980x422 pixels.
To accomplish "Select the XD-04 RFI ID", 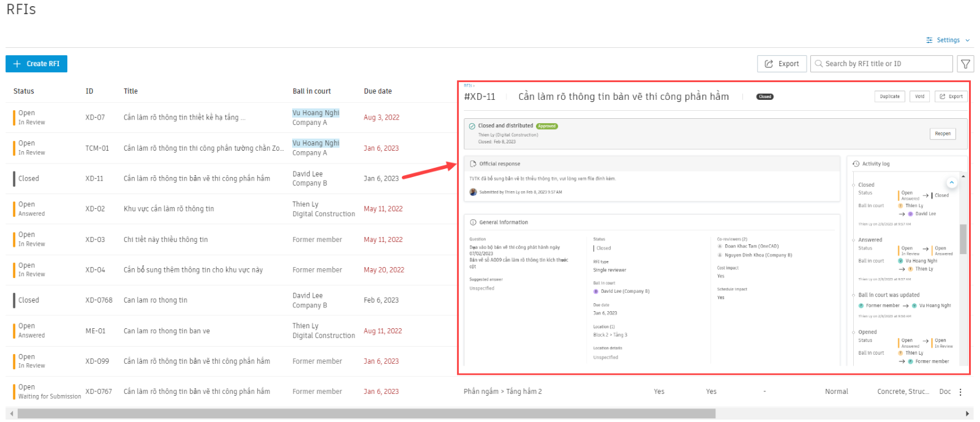I will pyautogui.click(x=96, y=270).
